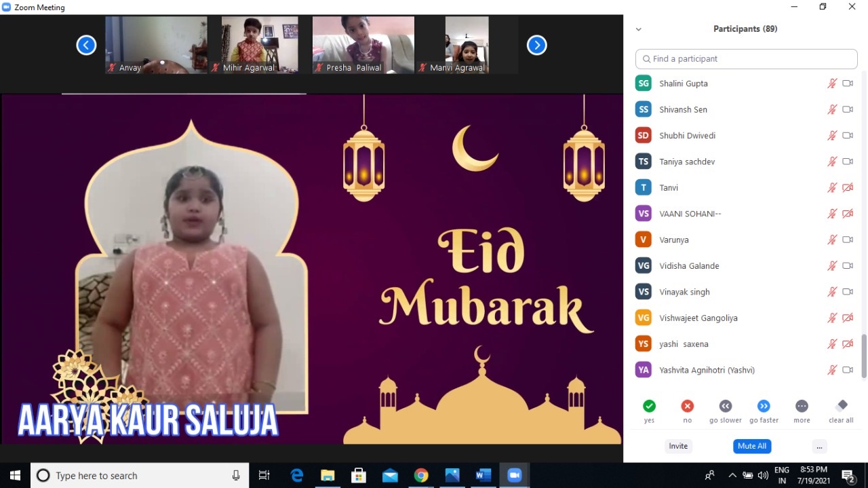Click the go slower icon
868x488 pixels.
click(x=726, y=406)
